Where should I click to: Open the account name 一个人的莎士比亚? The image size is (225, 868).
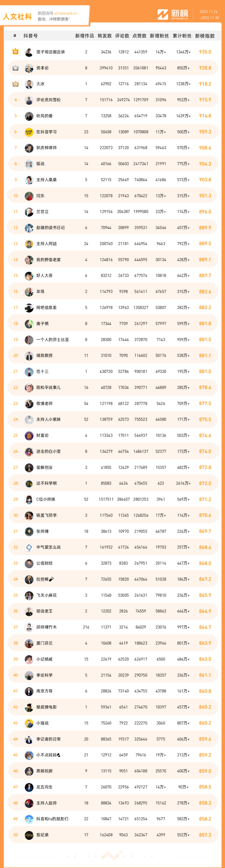tap(52, 340)
